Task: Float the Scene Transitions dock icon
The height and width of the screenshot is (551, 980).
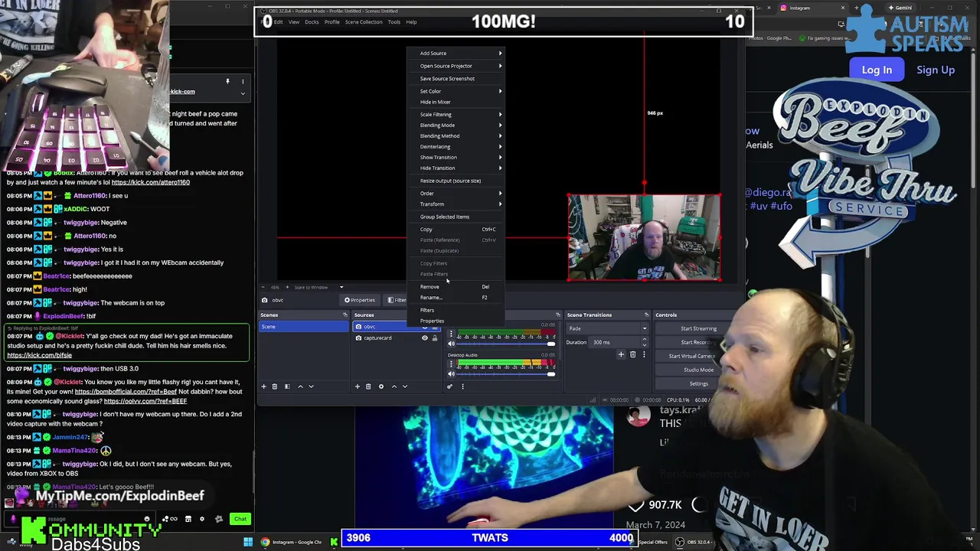Action: click(646, 315)
